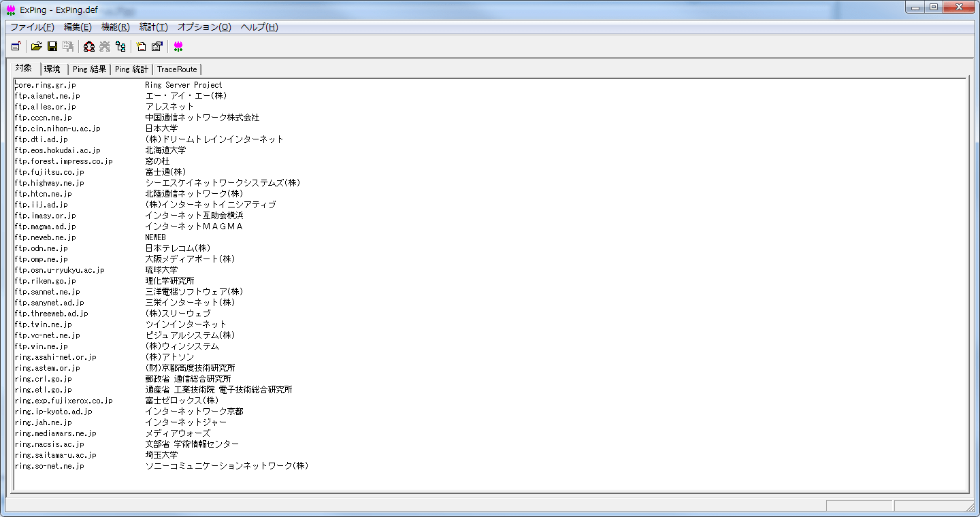980x517 pixels.
Task: Click the ftp.riken.go.jp entry
Action: click(46, 281)
